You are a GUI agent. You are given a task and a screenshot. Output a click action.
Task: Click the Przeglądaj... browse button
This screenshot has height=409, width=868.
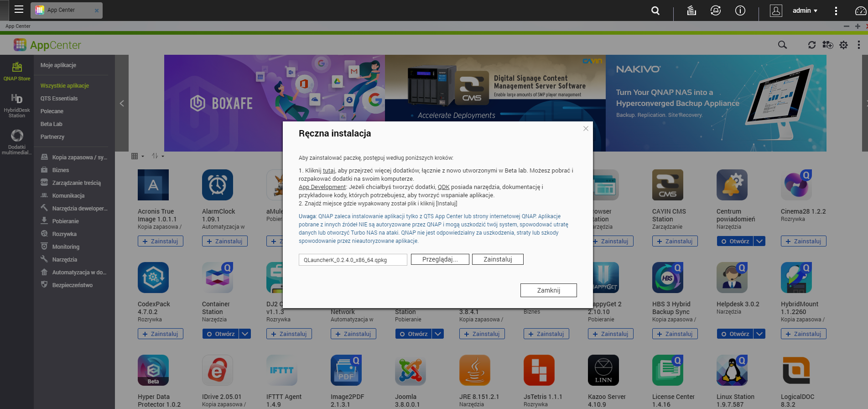pos(440,259)
